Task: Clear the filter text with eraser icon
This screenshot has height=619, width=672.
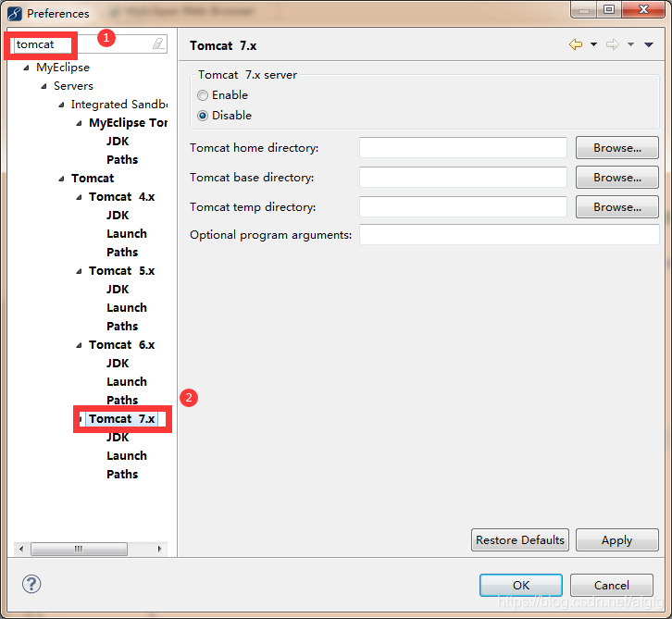Action: (x=158, y=43)
